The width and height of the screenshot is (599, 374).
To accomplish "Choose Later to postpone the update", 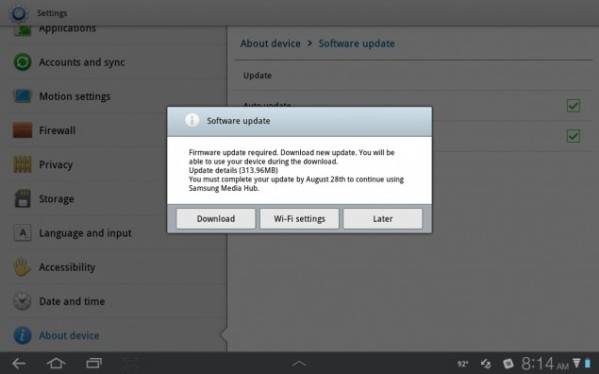I will [383, 219].
